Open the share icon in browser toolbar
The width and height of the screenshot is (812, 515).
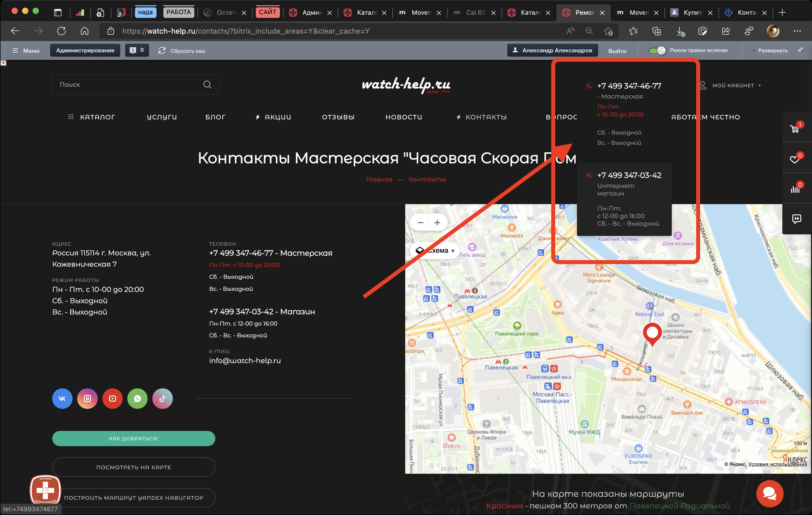click(x=726, y=31)
